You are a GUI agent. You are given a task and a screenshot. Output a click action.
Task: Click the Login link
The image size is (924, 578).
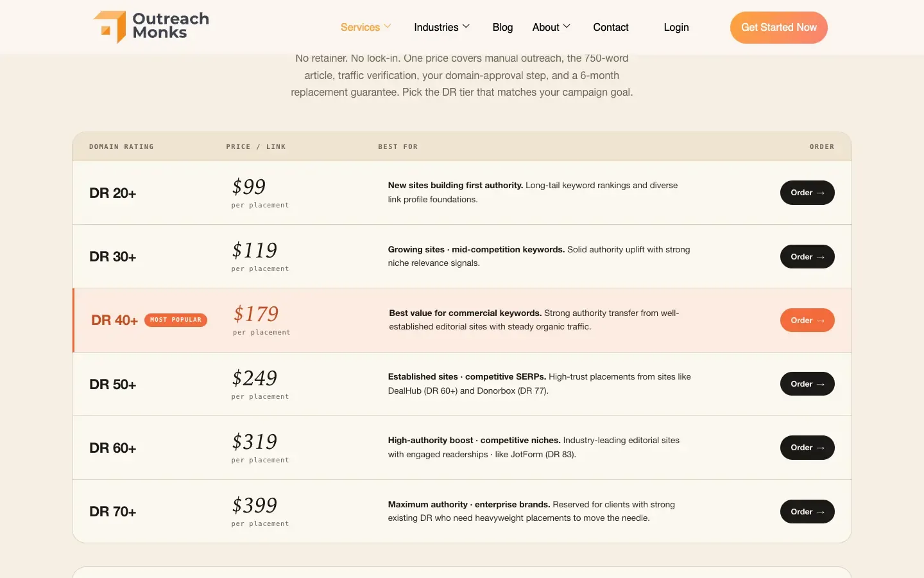tap(676, 27)
